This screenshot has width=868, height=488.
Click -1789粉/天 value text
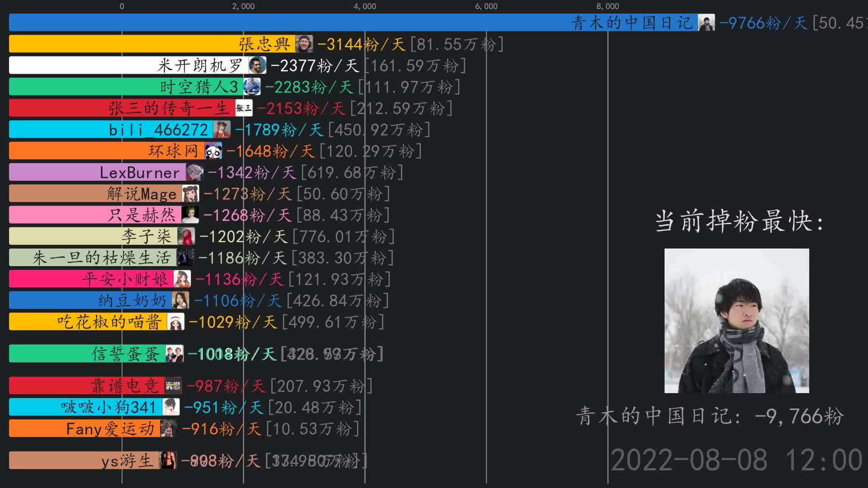point(279,130)
